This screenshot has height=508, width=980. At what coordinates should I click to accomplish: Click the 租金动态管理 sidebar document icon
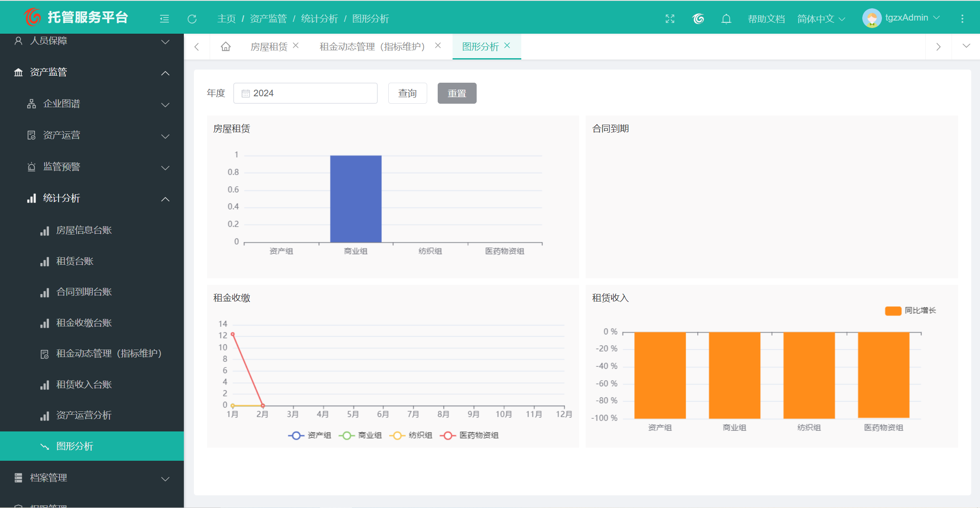[45, 354]
